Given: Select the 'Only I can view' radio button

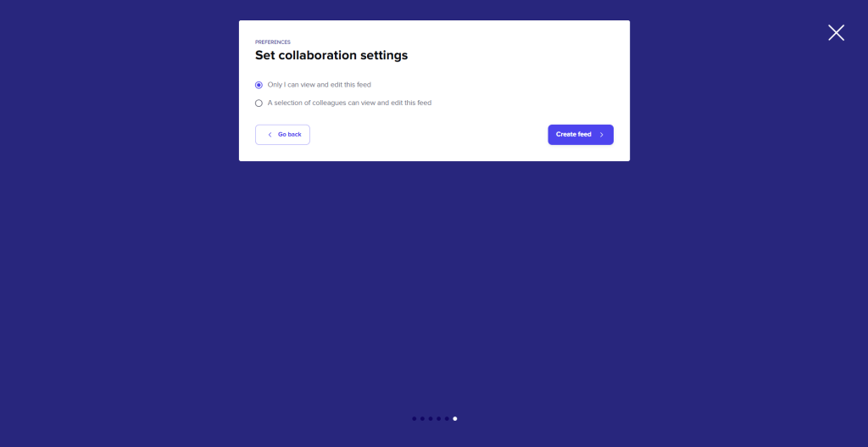Looking at the screenshot, I should tap(259, 85).
